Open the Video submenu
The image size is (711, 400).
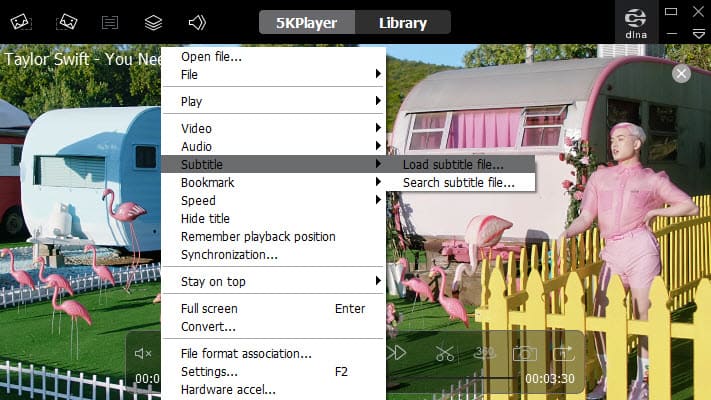tap(273, 128)
